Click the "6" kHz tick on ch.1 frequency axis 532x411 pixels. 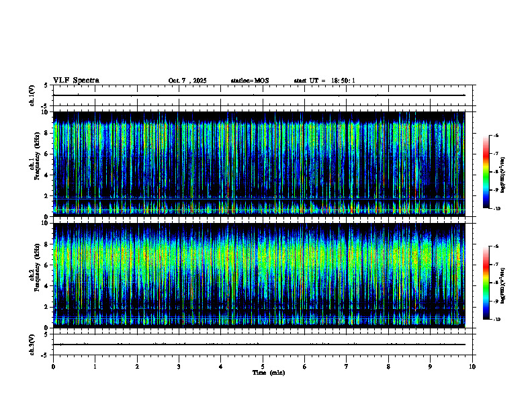47,154
